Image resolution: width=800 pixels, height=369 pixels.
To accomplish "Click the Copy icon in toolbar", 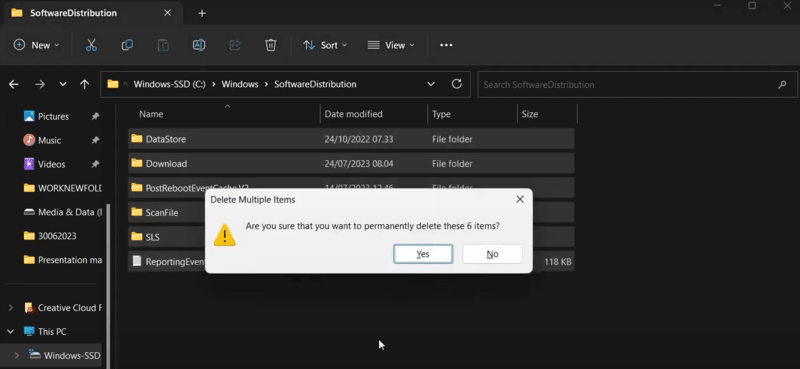I will tap(127, 45).
